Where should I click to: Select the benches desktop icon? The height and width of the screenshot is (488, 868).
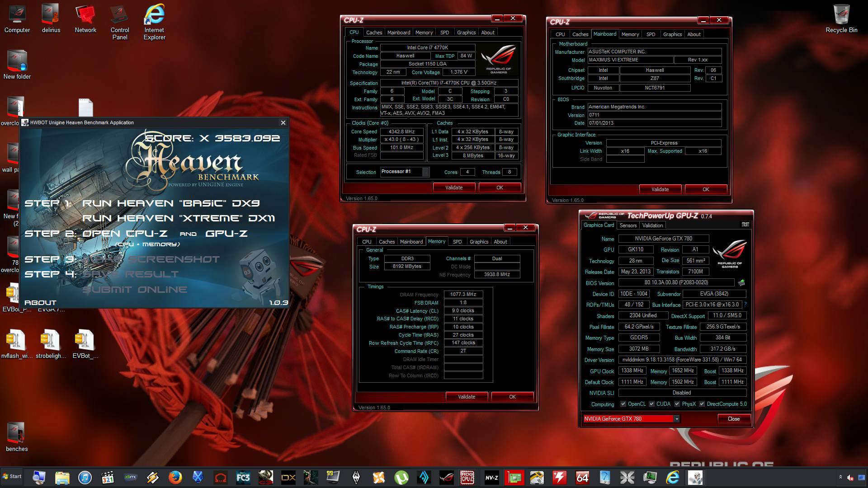click(x=17, y=436)
